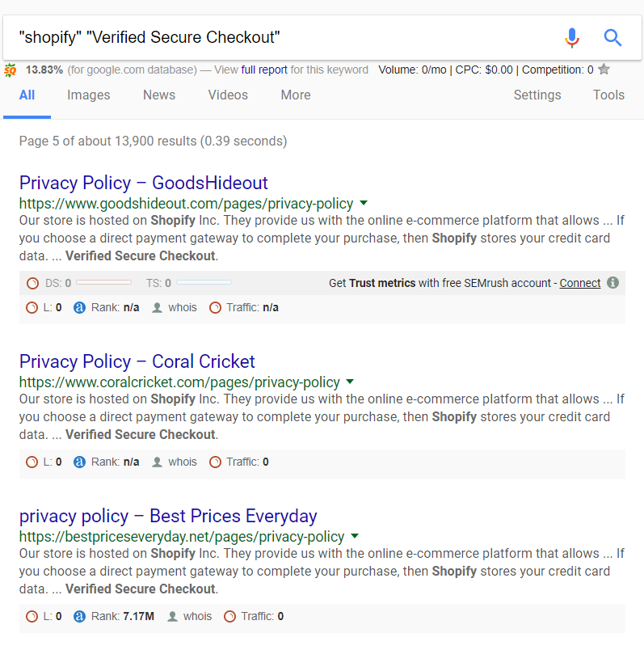This screenshot has height=650, width=644.
Task: Open Privacy Policy – Coral Cricket result
Action: (137, 361)
